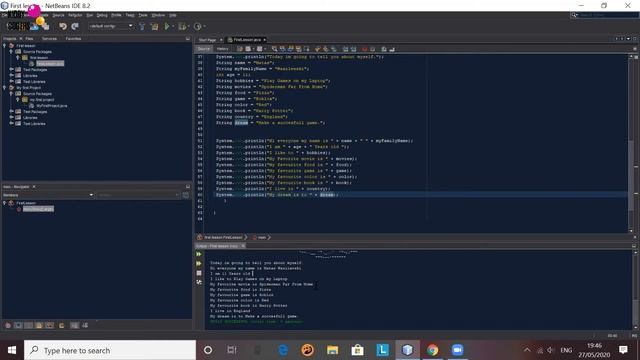640x360 pixels.
Task: Click the Output panel vertical scrollbar
Action: pyautogui.click(x=635, y=290)
